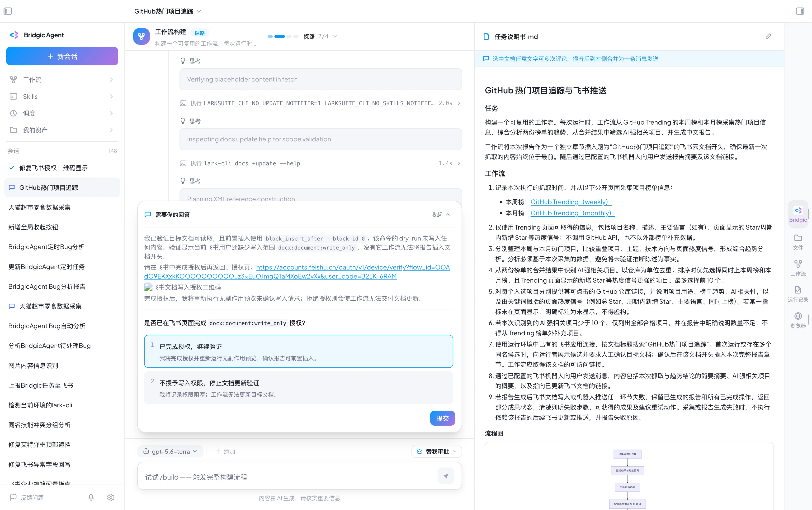Start a 新会话
The image size is (812, 510).
(x=62, y=56)
